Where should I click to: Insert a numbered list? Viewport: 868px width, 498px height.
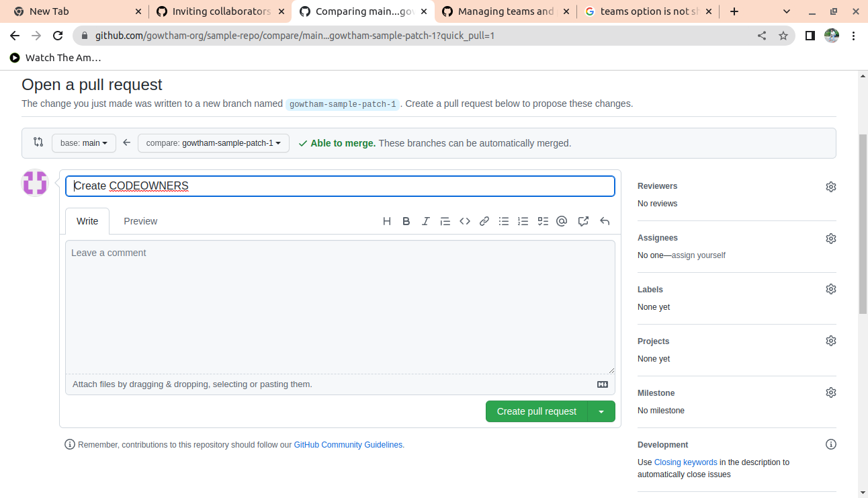click(x=523, y=221)
